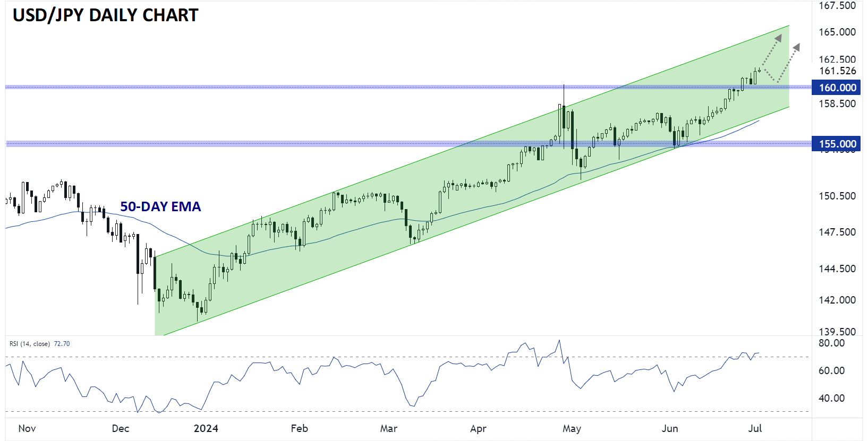The width and height of the screenshot is (868, 441).
Task: Click the USD/JPY DAILY CHART title
Action: pos(105,15)
